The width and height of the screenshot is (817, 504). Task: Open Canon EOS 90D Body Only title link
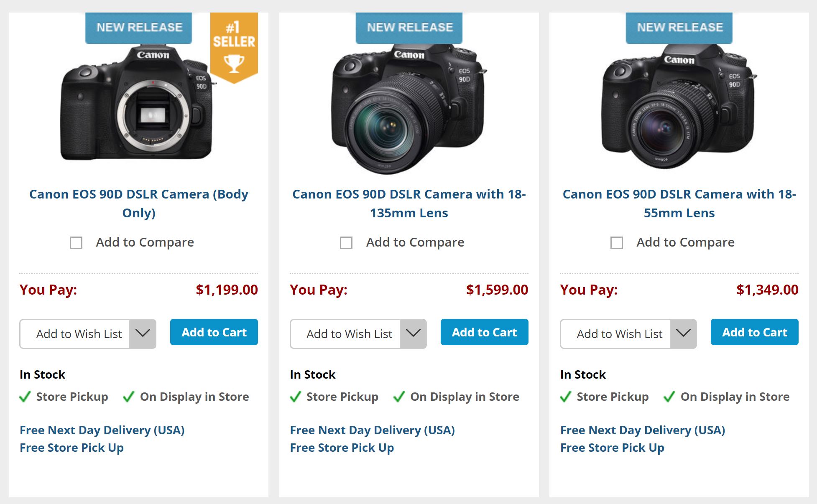click(x=139, y=204)
